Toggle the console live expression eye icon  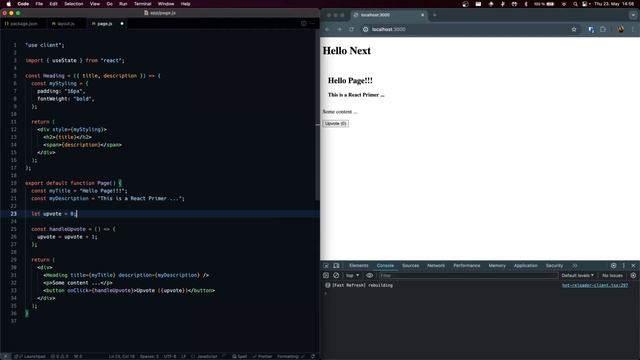click(369, 276)
